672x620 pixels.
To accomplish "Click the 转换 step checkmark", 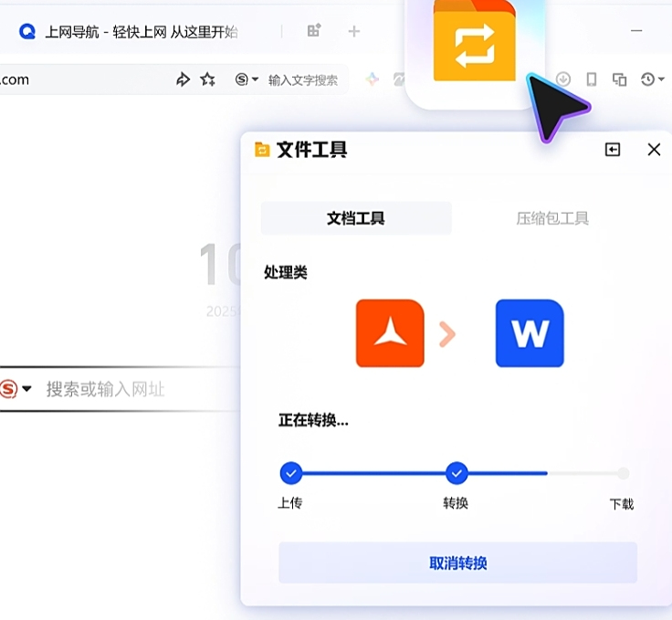I will pos(457,473).
